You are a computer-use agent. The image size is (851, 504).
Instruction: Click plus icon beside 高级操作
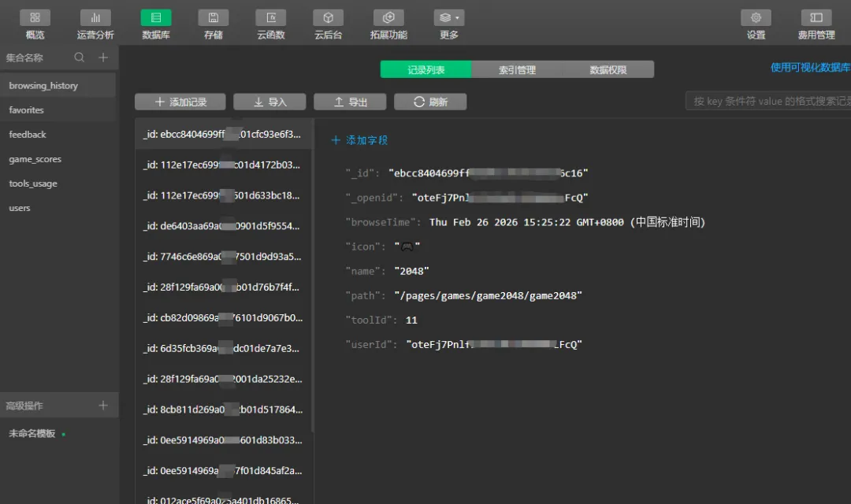click(103, 406)
